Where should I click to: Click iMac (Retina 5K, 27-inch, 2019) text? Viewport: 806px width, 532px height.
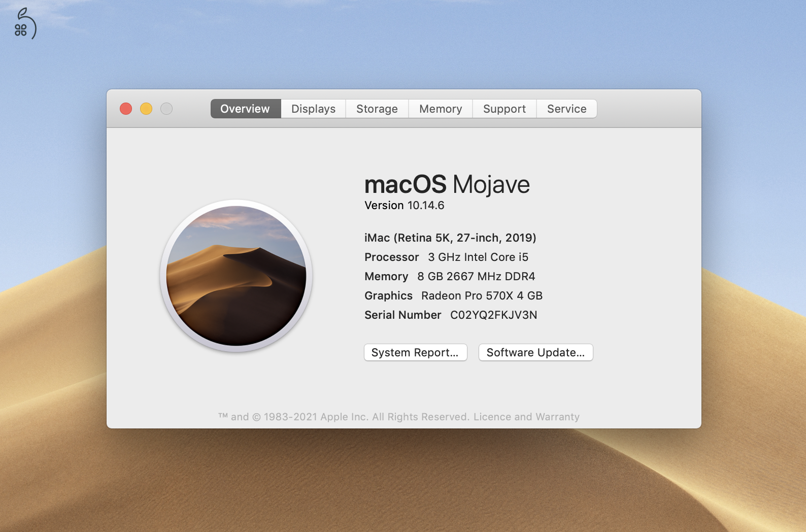pyautogui.click(x=450, y=238)
